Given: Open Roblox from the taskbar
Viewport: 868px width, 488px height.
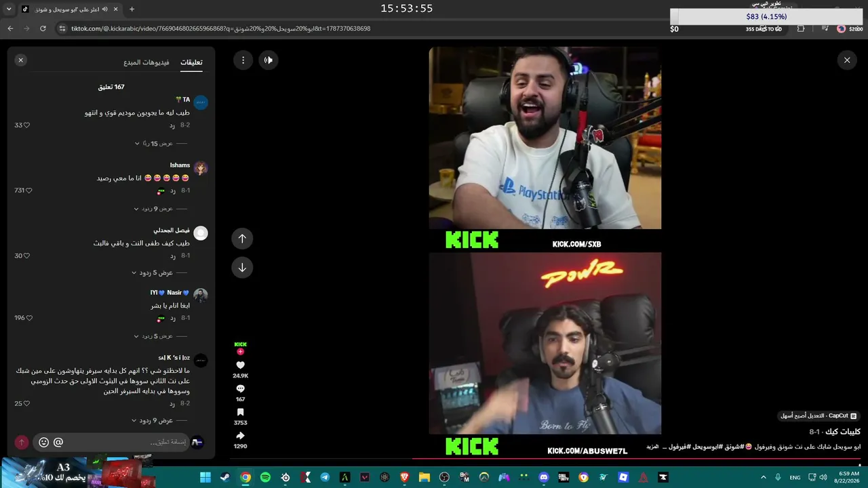Looking at the screenshot, I should click(623, 477).
